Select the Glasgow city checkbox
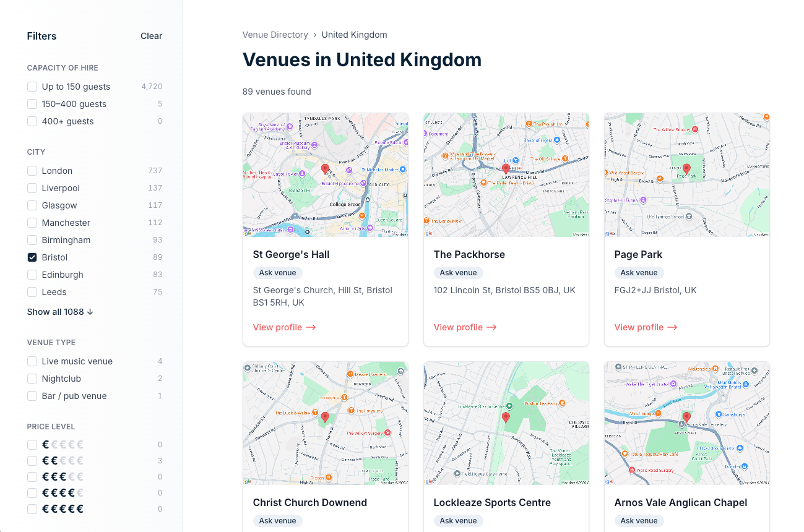Image resolution: width=804 pixels, height=532 pixels. [x=32, y=205]
